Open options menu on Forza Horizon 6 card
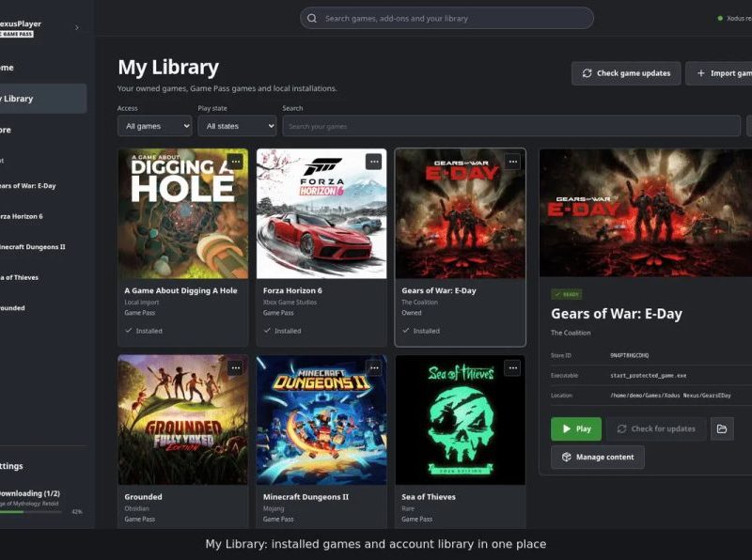Viewport: 752px width, 560px height. [373, 162]
